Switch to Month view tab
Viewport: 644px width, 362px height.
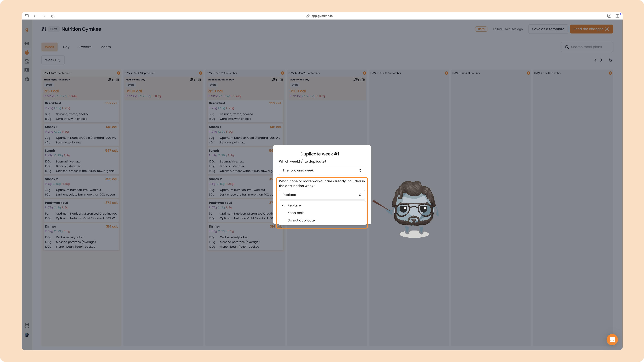click(x=105, y=47)
